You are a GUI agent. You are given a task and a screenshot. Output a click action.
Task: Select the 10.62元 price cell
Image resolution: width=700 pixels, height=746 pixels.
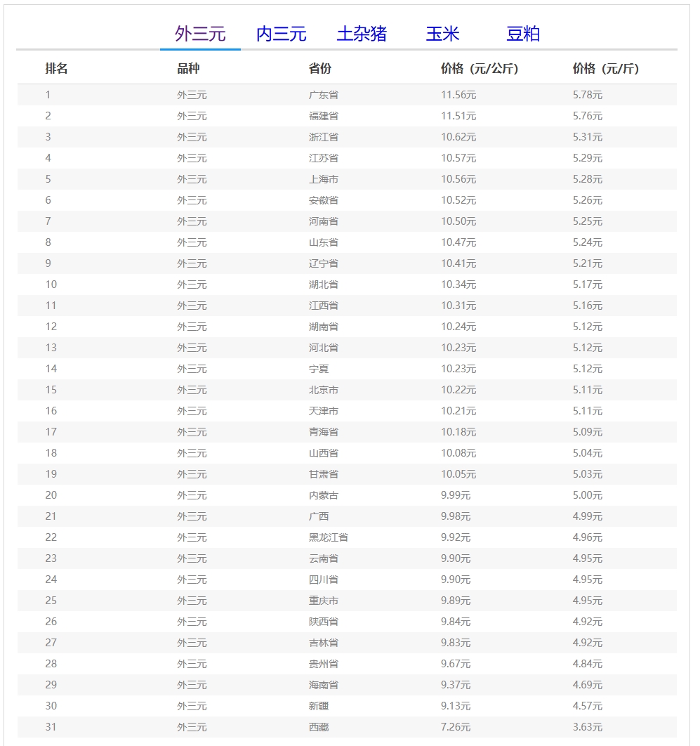(x=458, y=137)
